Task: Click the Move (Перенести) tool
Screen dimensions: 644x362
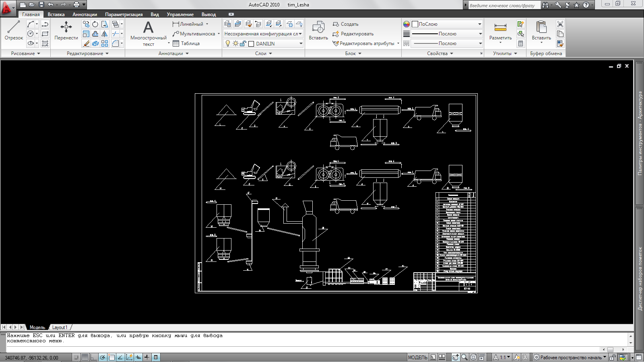Action: [x=66, y=31]
